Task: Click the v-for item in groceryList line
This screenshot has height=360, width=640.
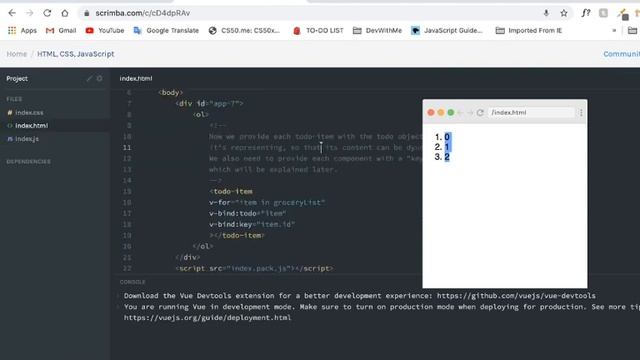Action: [267, 202]
